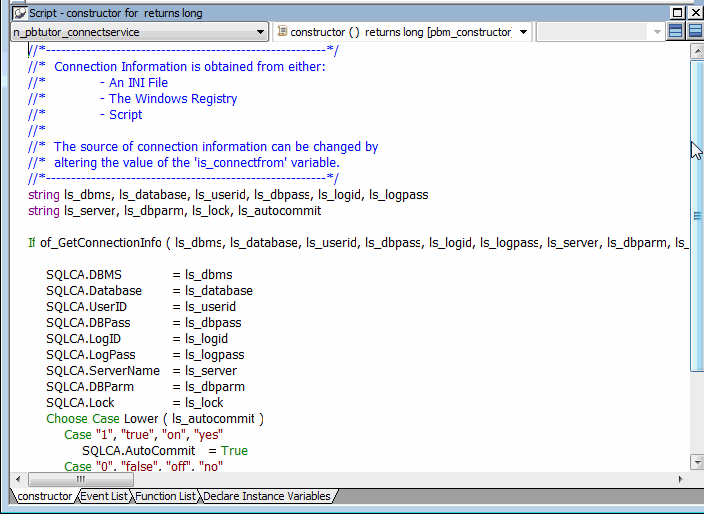Expand the constructor event selection dropdown

click(523, 32)
